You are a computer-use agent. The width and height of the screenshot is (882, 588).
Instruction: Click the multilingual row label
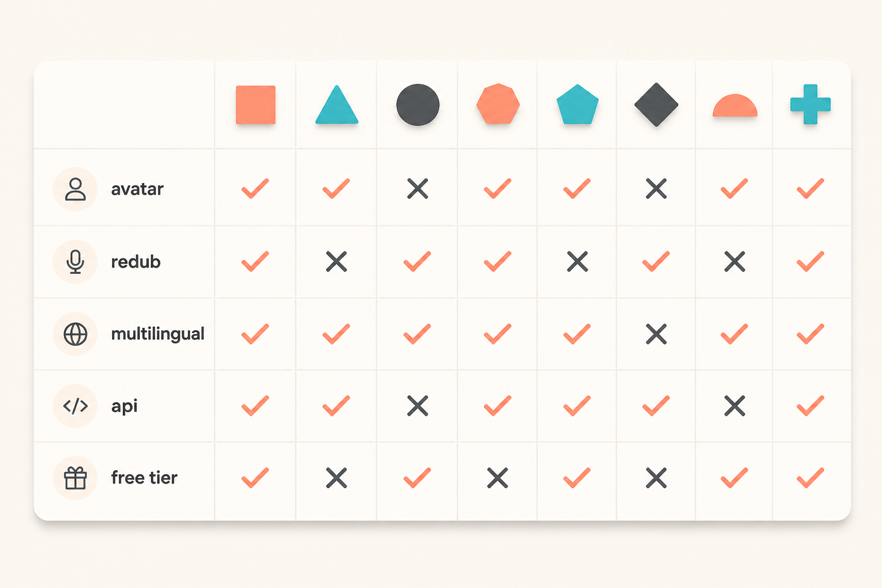click(157, 334)
